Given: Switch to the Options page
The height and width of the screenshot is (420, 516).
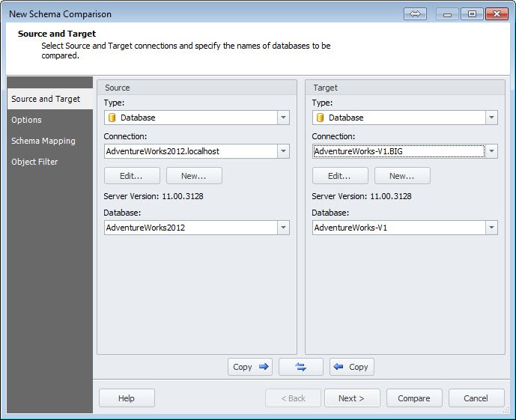Looking at the screenshot, I should [27, 120].
